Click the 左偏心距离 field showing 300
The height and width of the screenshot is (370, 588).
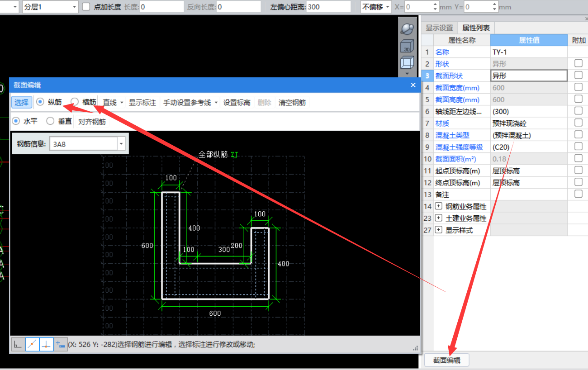pos(328,7)
